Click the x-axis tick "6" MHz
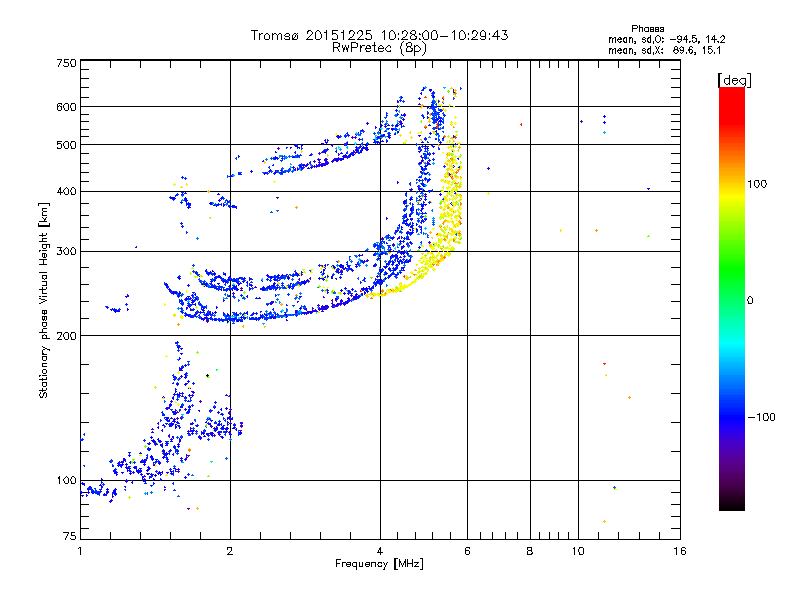Image resolution: width=800 pixels, height=600 pixels. pyautogui.click(x=467, y=551)
